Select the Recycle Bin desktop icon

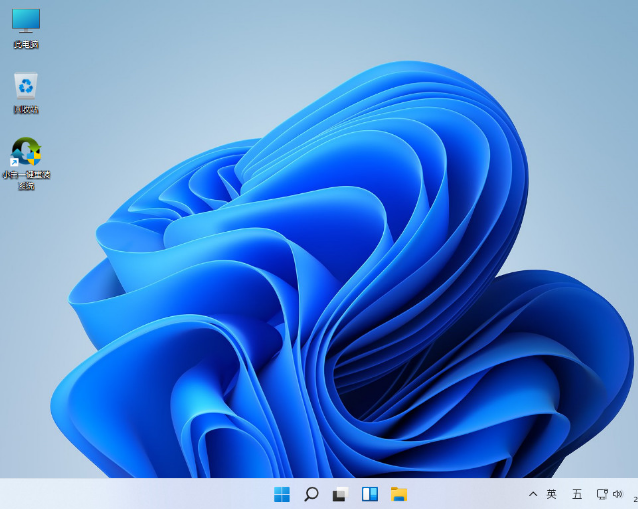(26, 86)
